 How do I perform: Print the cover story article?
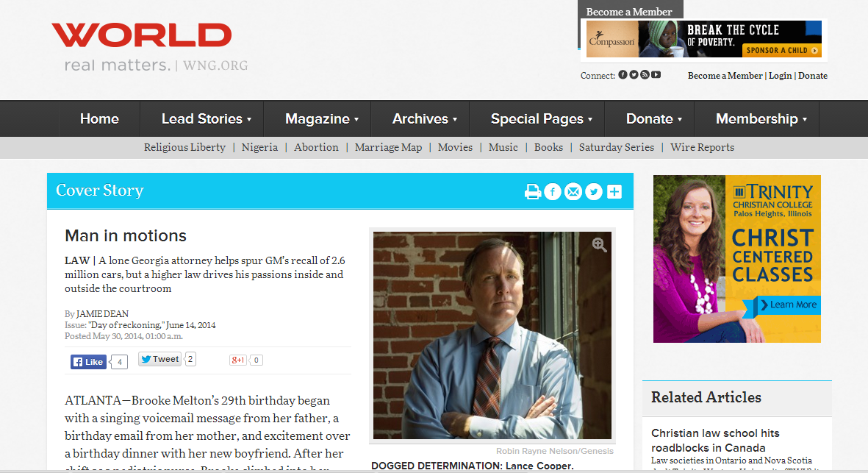coord(533,192)
